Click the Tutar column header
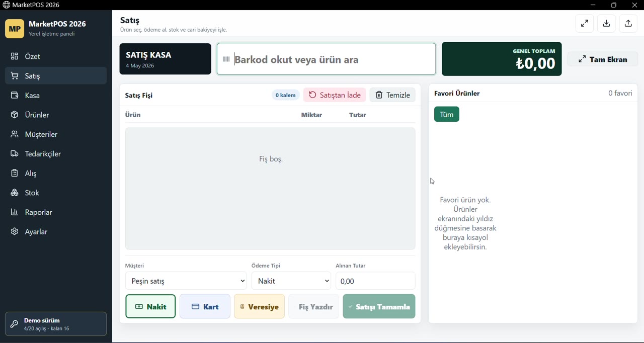 (358, 115)
